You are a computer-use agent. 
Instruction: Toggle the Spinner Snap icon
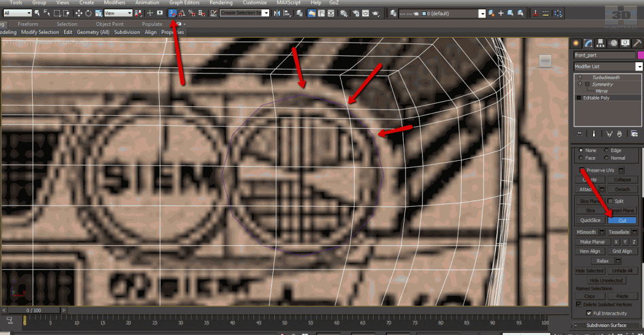202,13
